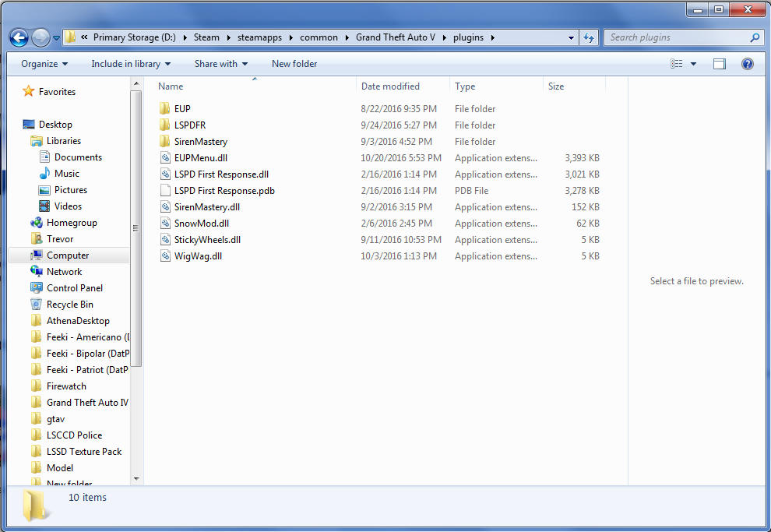Click the Documents library icon

click(44, 157)
